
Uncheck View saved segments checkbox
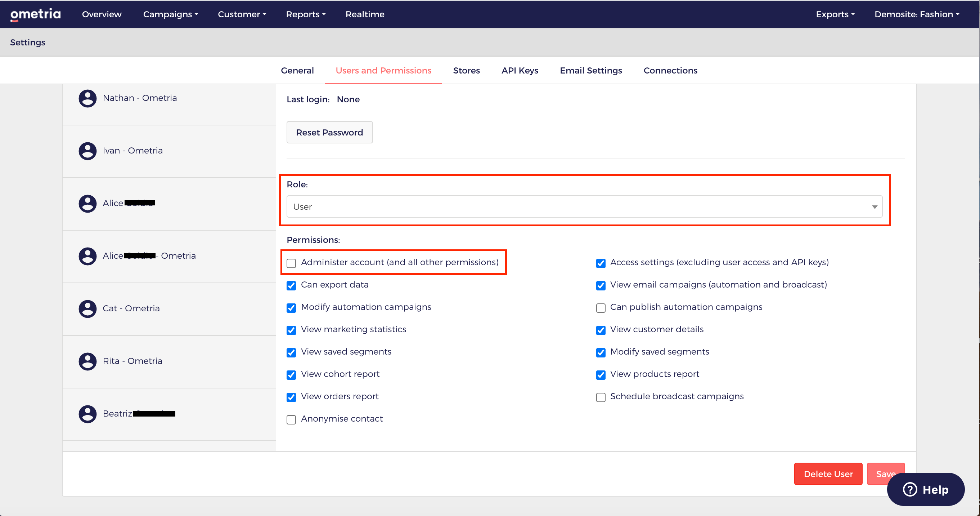coord(291,353)
